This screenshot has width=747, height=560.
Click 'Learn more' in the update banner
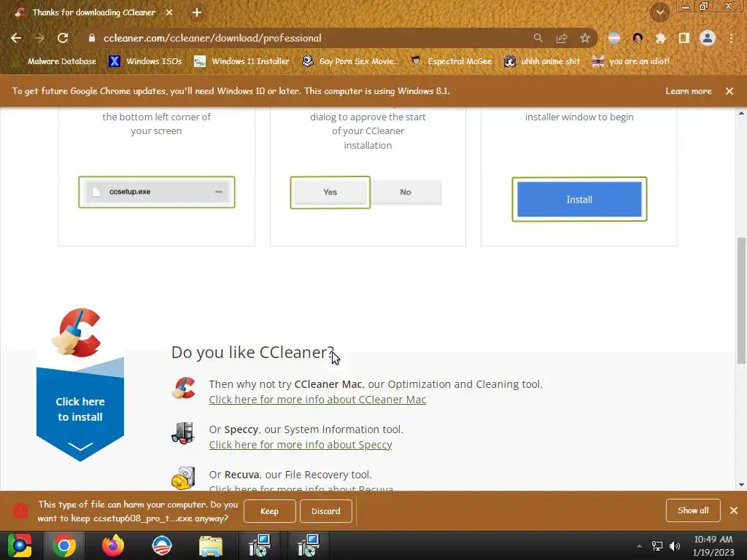[x=689, y=91]
